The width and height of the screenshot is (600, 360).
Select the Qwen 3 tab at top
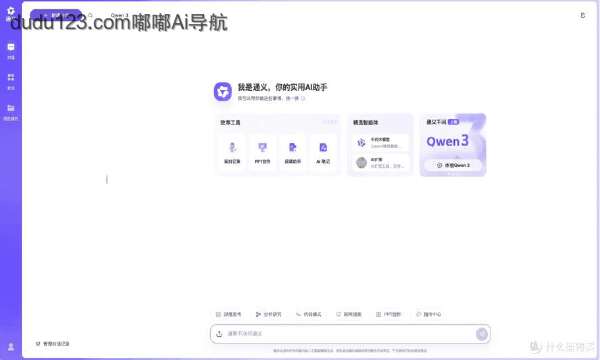119,15
